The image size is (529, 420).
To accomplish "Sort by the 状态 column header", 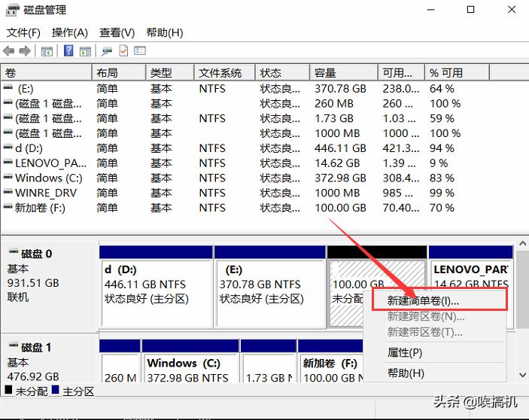I will coord(282,73).
